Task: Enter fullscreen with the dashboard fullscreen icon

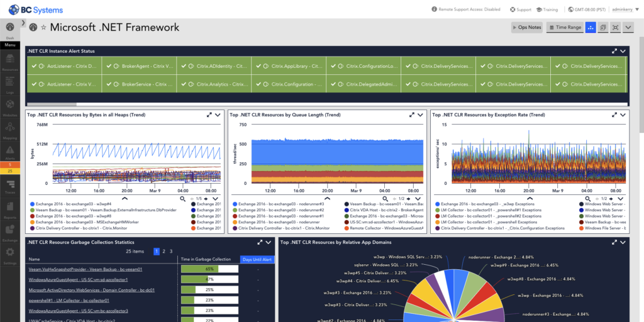Action: pos(615,28)
